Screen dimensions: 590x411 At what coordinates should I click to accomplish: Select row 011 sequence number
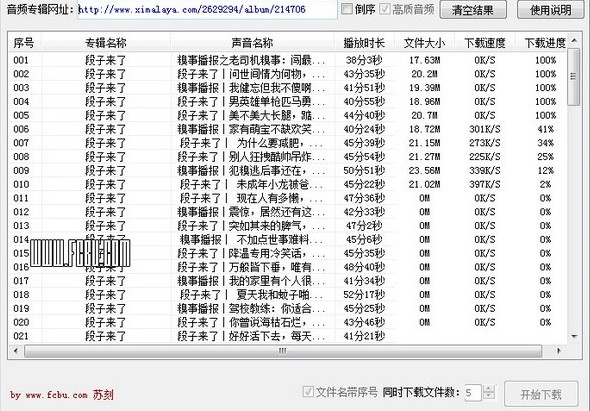[x=21, y=198]
